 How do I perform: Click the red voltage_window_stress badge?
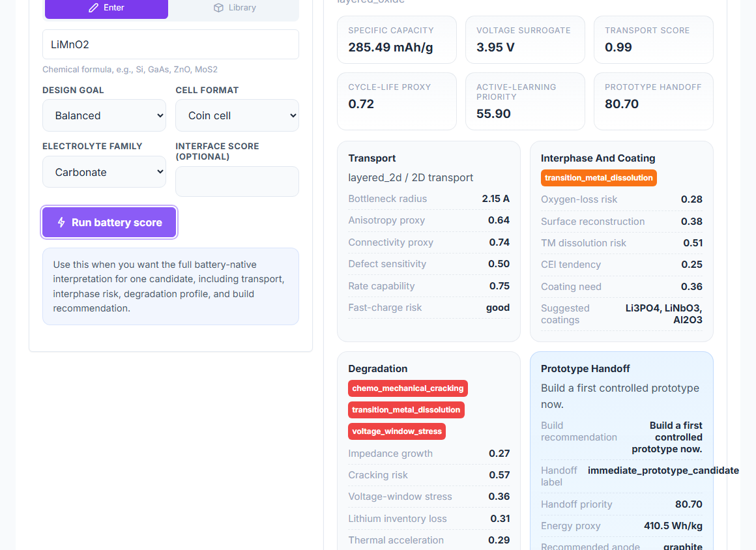coord(397,431)
